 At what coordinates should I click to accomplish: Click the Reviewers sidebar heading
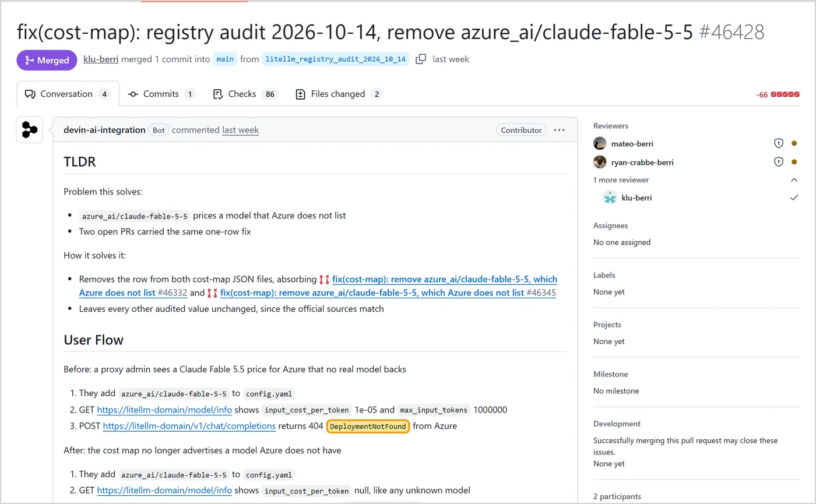[611, 126]
